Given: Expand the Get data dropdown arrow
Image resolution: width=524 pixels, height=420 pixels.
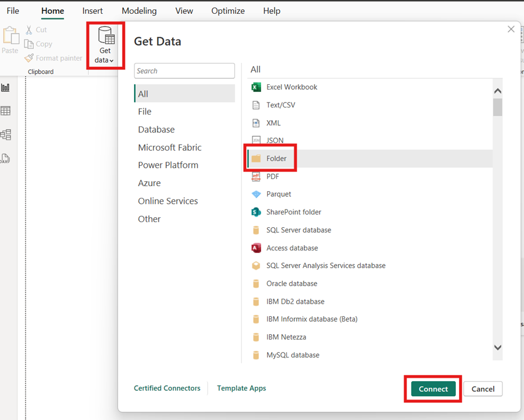Looking at the screenshot, I should (111, 60).
